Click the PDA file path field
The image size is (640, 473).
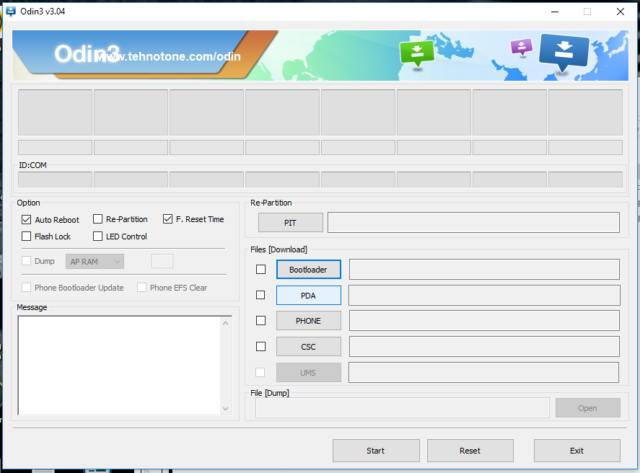click(484, 295)
